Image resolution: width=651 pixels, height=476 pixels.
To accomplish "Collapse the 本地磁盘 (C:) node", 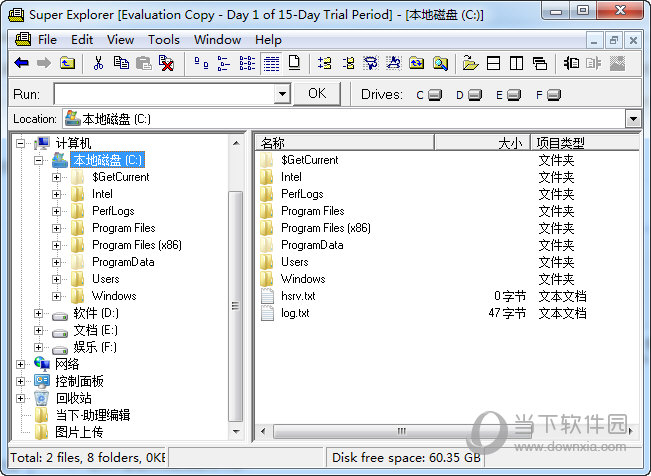I will 39,160.
